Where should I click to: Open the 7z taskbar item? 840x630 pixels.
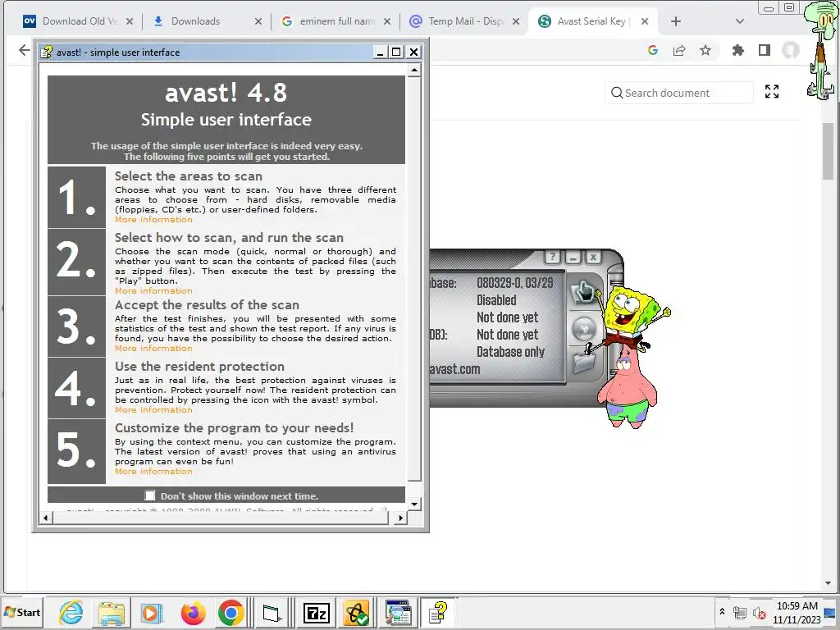point(316,612)
